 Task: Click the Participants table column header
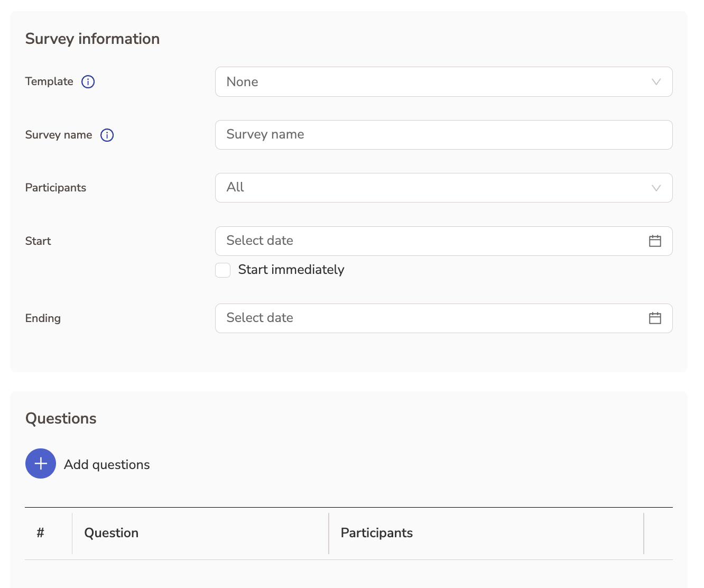click(376, 533)
